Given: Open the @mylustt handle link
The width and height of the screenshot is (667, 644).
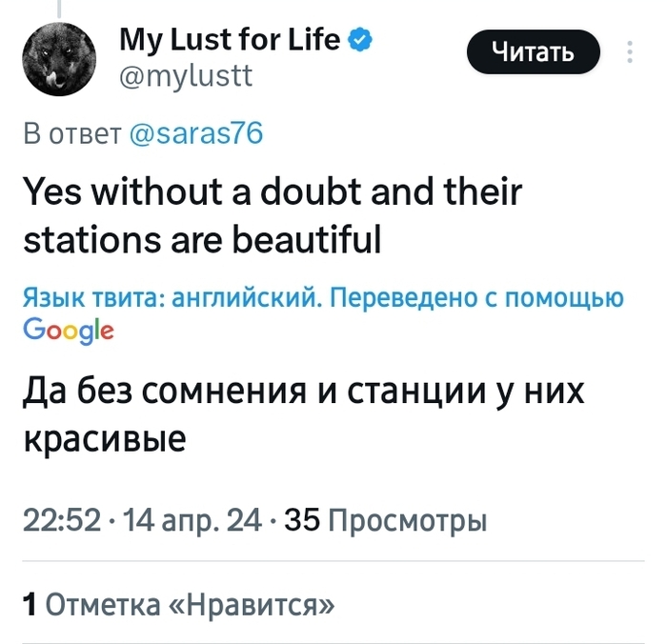Looking at the screenshot, I should coord(187,74).
